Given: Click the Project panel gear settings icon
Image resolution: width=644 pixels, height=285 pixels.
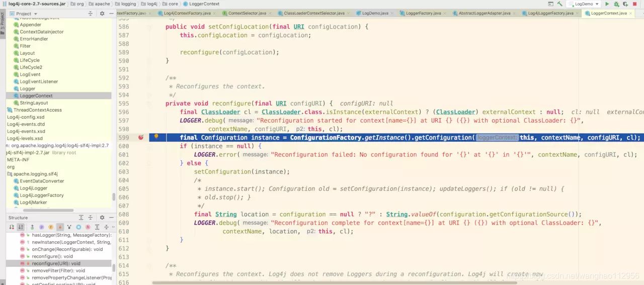Looking at the screenshot, I should (102, 14).
